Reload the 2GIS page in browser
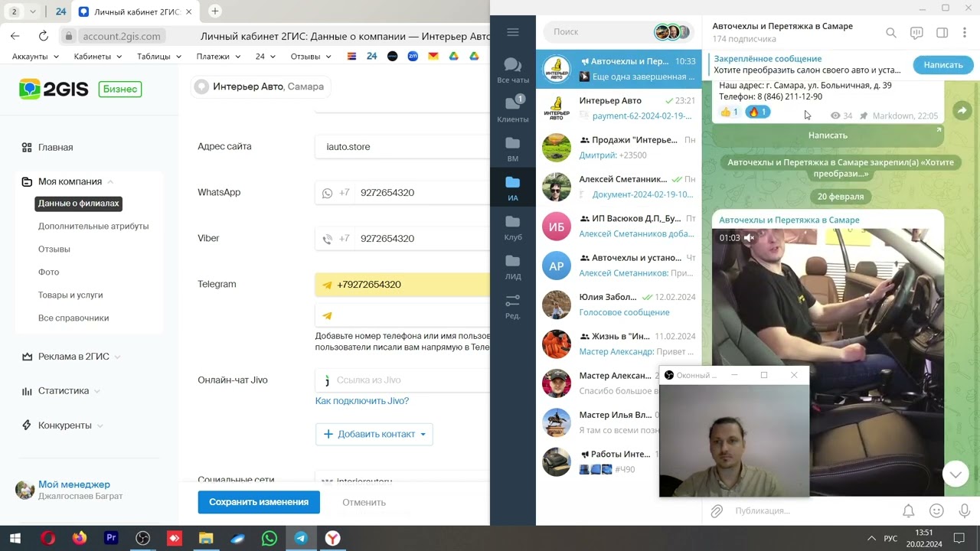Viewport: 980px width, 551px height. click(44, 35)
